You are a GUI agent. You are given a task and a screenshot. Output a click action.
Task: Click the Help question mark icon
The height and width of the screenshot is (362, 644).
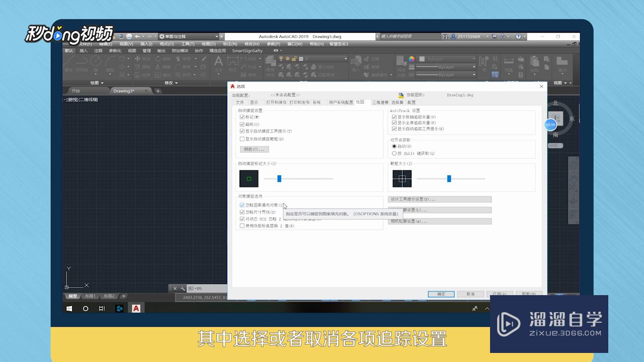[518, 37]
